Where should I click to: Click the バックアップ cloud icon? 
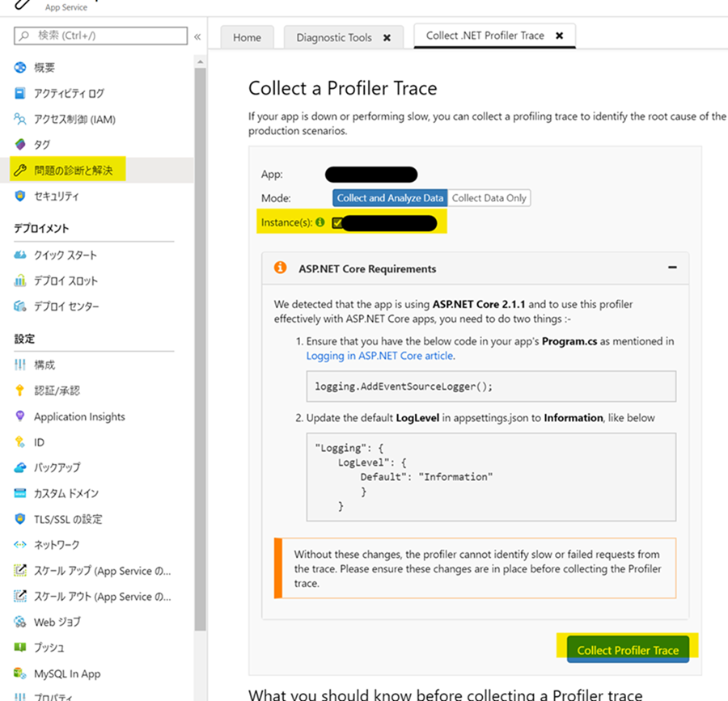[x=20, y=467]
